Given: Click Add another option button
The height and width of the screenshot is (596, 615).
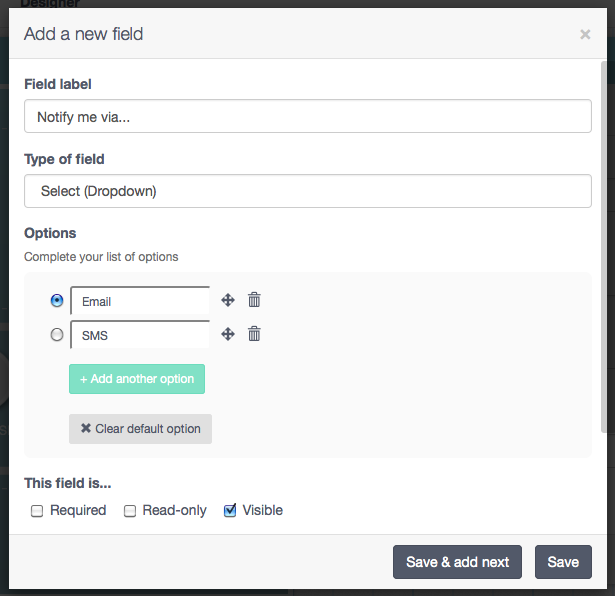Looking at the screenshot, I should (x=137, y=379).
